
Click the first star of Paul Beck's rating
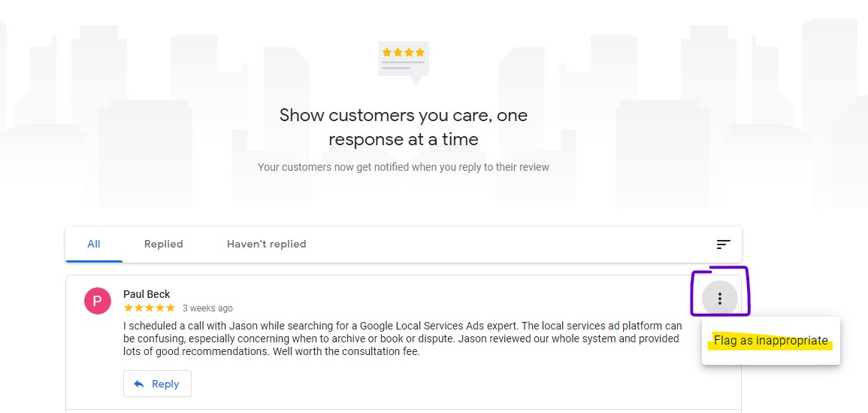129,308
